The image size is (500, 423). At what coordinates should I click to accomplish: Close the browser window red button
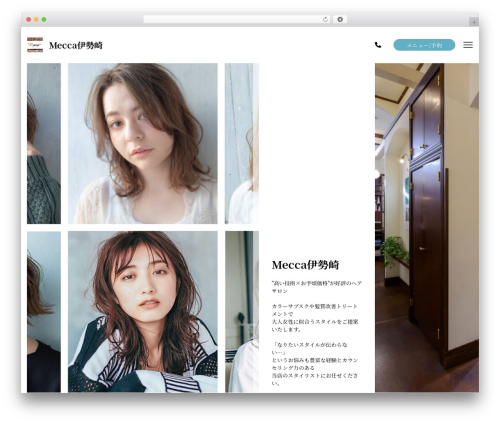pyautogui.click(x=29, y=19)
